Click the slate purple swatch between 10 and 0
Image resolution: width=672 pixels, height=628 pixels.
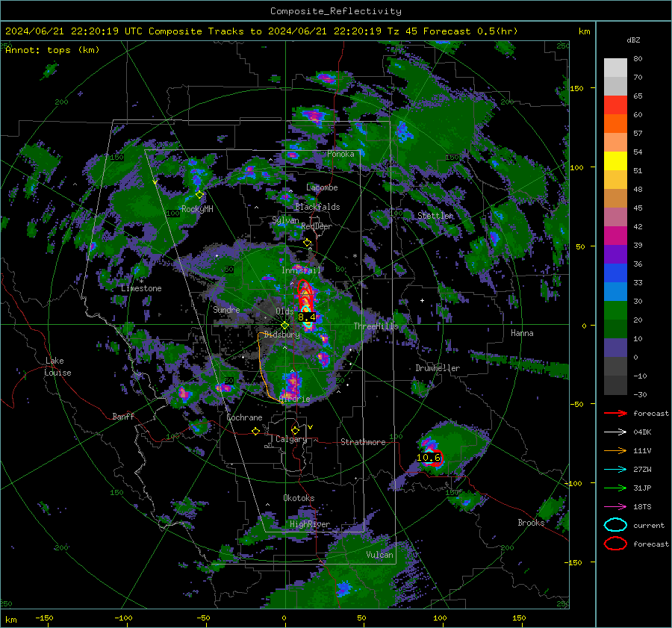(x=615, y=348)
